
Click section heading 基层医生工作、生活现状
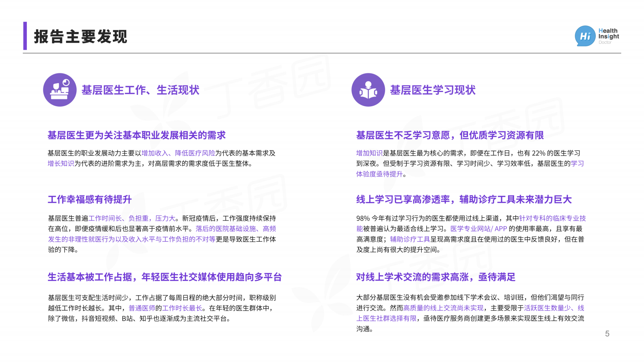(x=140, y=90)
